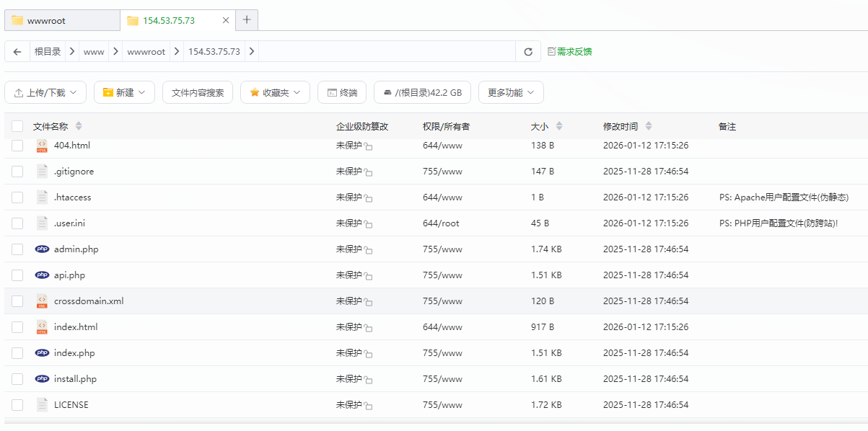This screenshot has height=431, width=868.
Task: Click the lock icon for index.html row
Action: 368,328
